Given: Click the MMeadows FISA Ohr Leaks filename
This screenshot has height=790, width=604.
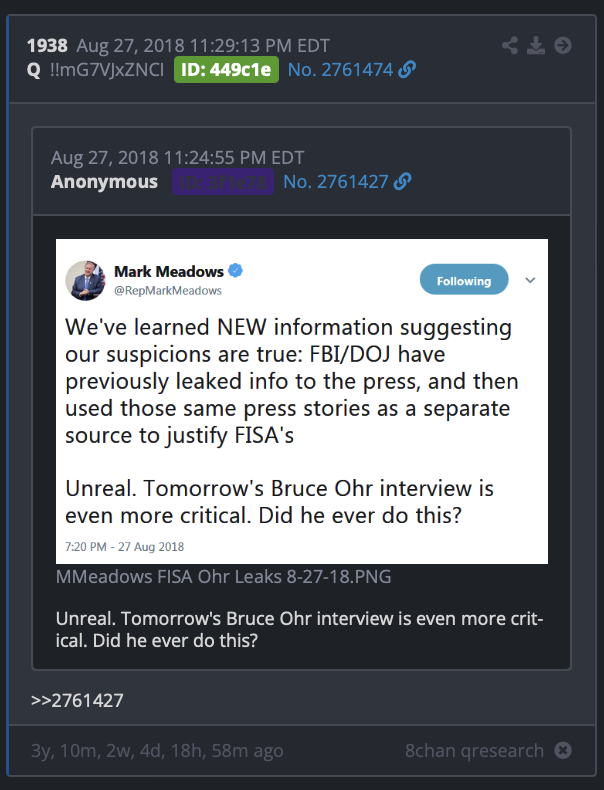Looking at the screenshot, I should [223, 576].
